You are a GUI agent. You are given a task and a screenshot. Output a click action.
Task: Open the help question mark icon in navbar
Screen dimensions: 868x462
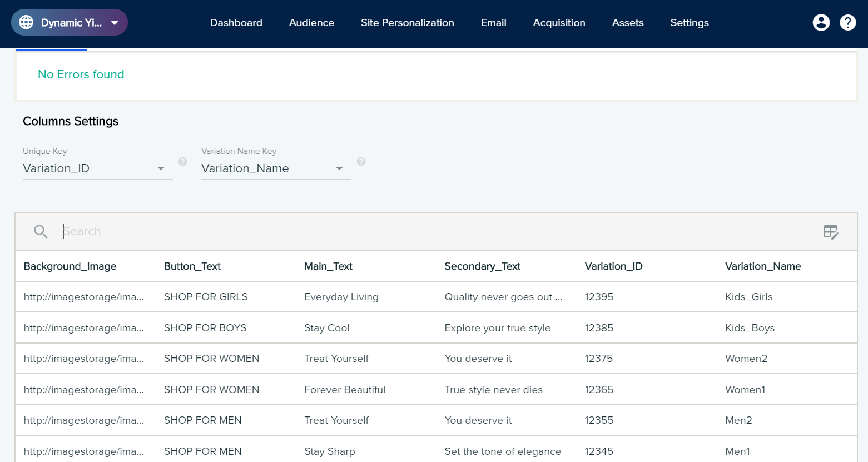[x=848, y=22]
